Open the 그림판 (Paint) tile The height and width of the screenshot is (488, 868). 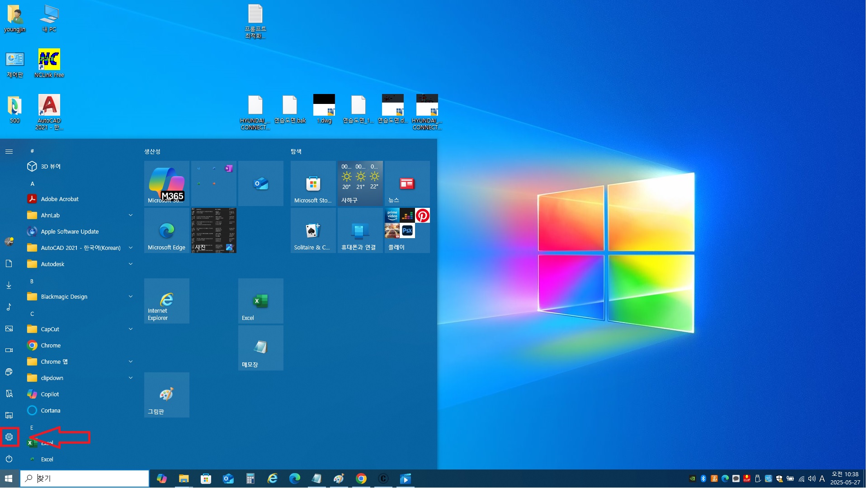coord(166,395)
